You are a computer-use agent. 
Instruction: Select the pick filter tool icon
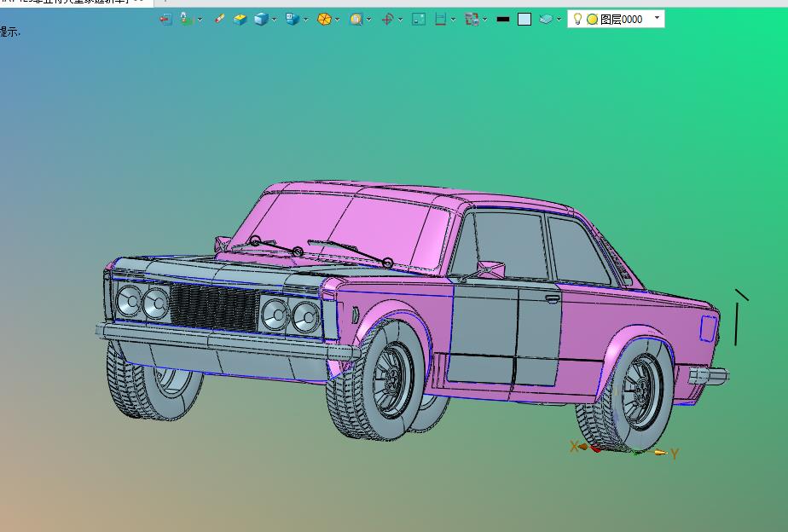(x=187, y=19)
